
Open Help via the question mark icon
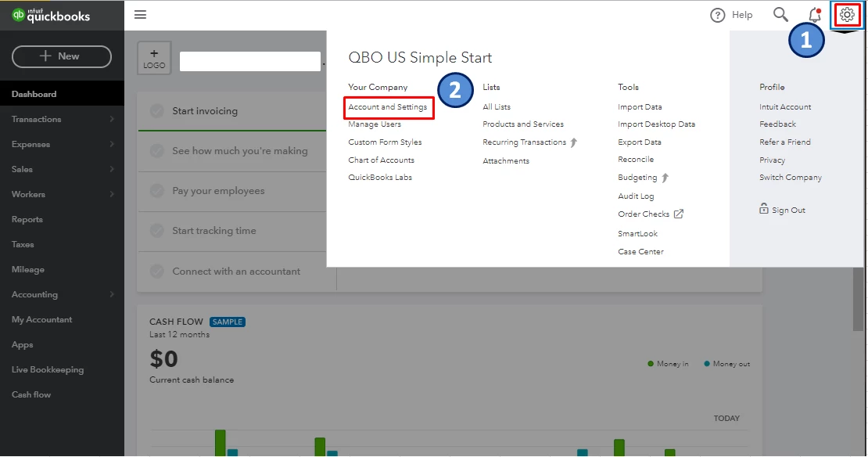click(717, 15)
